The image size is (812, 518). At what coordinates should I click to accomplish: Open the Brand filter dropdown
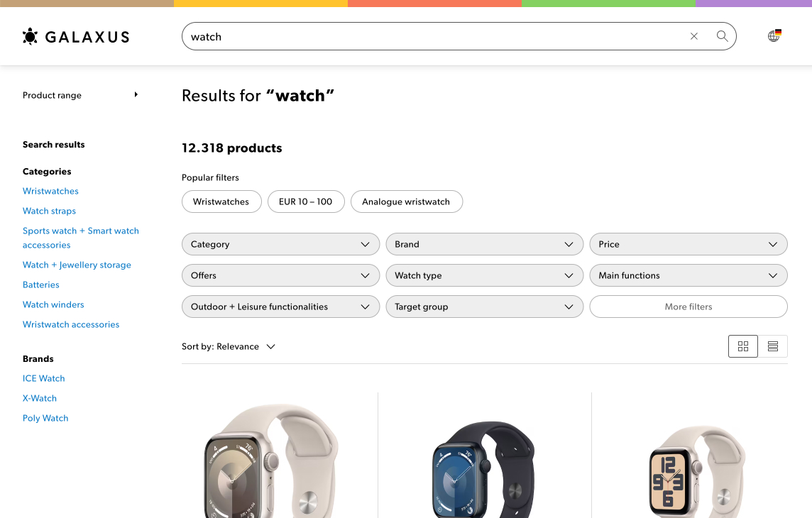point(485,244)
